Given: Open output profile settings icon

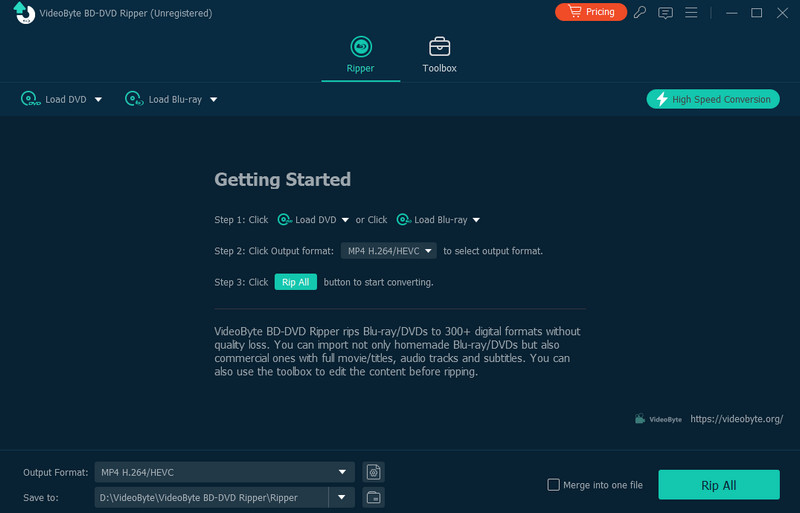Looking at the screenshot, I should 373,472.
